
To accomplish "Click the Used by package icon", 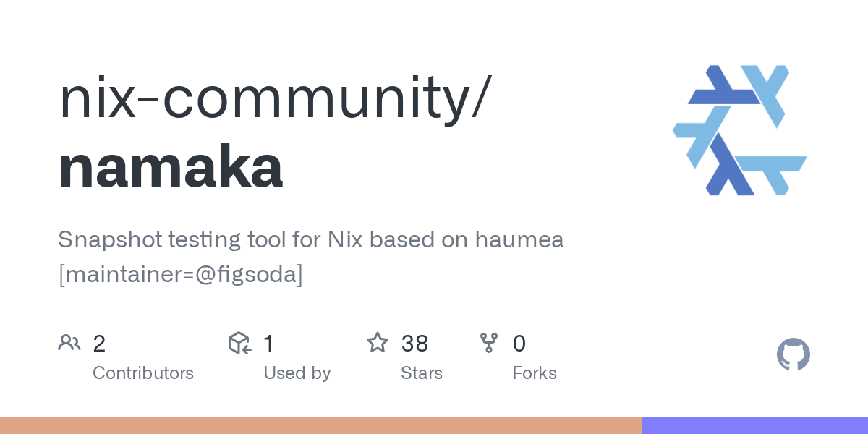I will 239,343.
